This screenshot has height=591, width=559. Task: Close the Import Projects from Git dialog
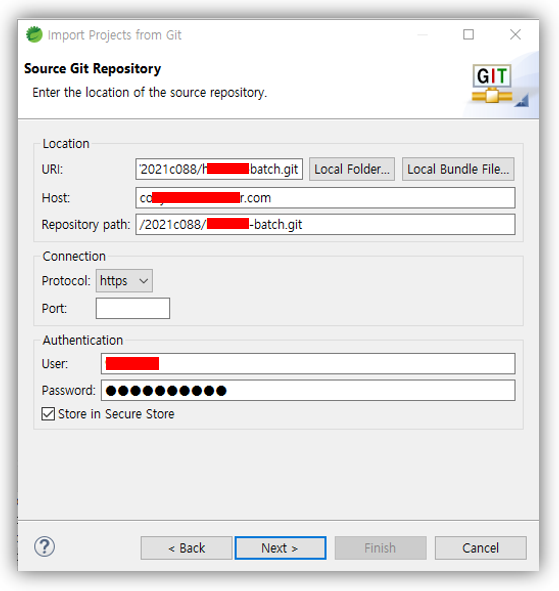pos(515,35)
